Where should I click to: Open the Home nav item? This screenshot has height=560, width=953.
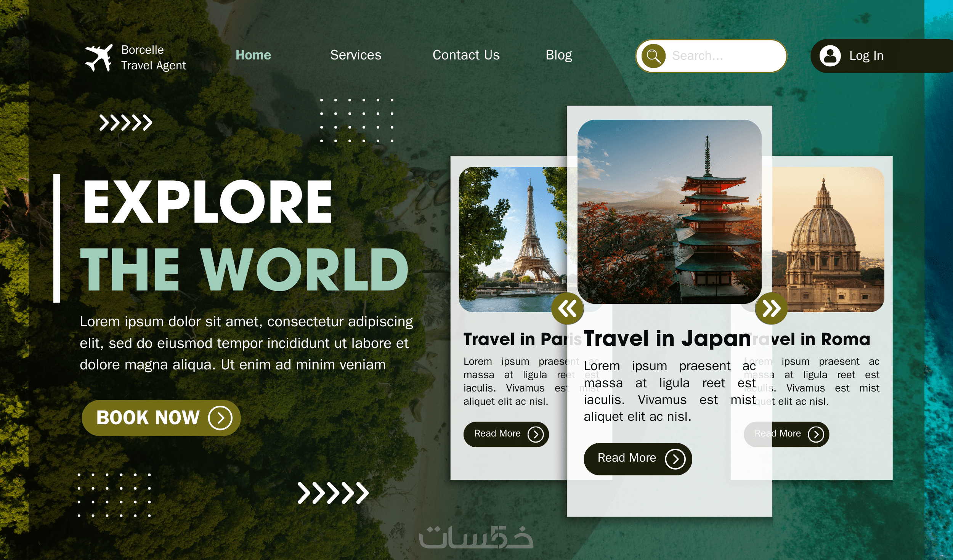[x=253, y=55]
